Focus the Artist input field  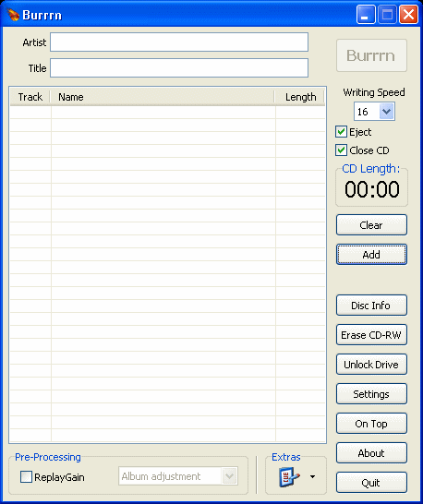click(x=179, y=42)
